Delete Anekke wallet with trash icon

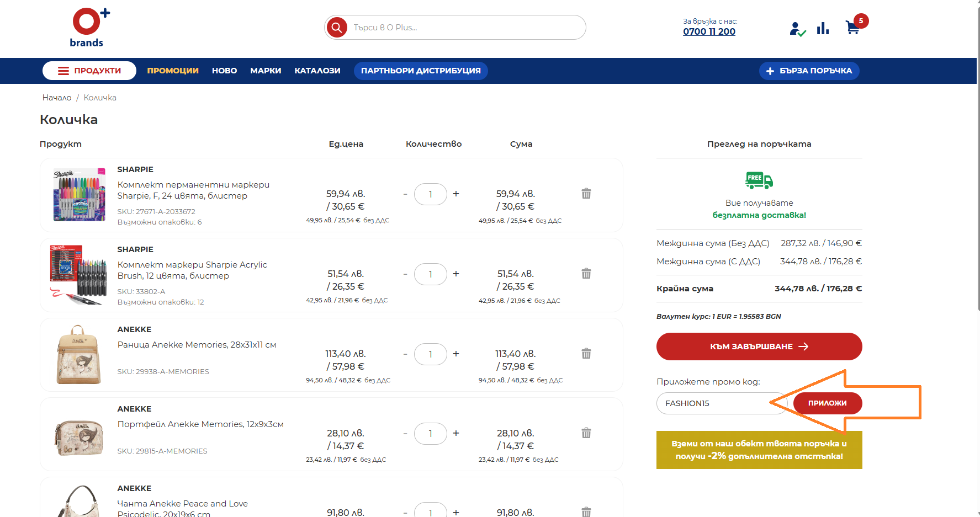click(586, 433)
